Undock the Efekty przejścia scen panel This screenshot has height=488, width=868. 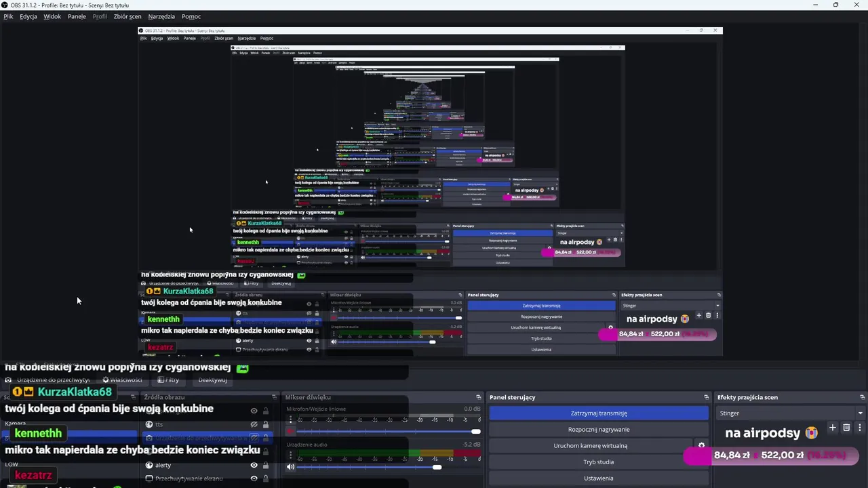[x=862, y=397]
